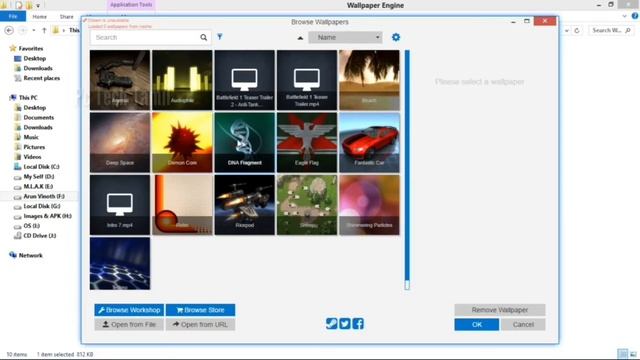640x360 pixels.
Task: Select the Intro 7.mp4 wallpaper tile
Action: [x=120, y=205]
